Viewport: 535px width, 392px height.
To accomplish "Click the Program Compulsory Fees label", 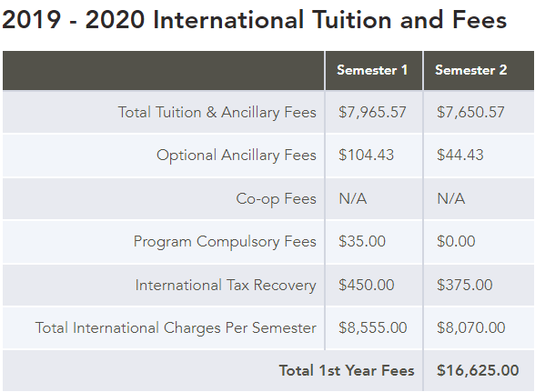I will pos(225,242).
